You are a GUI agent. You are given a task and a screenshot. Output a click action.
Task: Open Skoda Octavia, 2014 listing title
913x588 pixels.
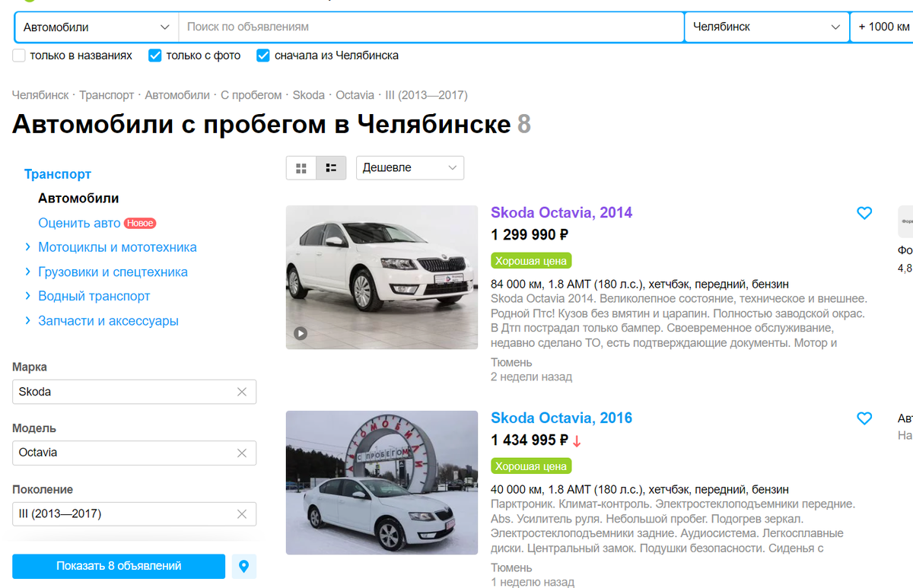click(x=561, y=213)
